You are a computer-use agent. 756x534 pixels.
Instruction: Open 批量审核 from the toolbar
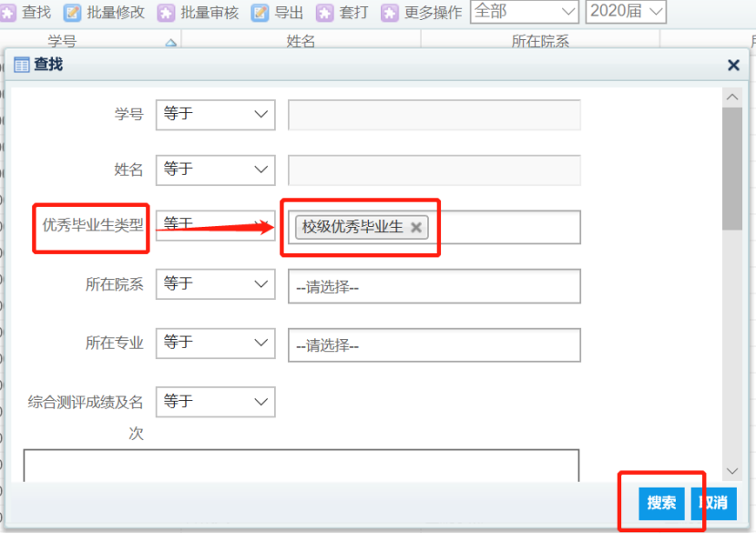(166, 13)
